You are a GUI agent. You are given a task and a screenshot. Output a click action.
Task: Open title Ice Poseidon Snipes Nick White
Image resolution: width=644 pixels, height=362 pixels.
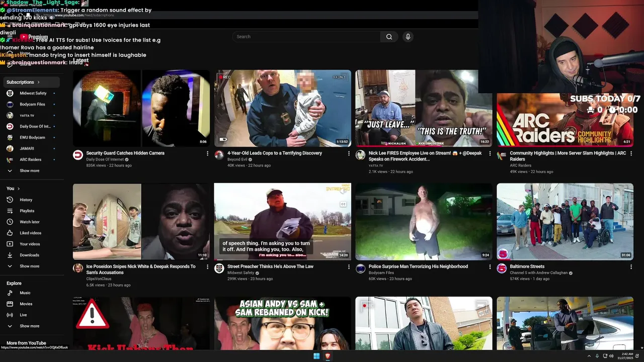click(x=141, y=269)
